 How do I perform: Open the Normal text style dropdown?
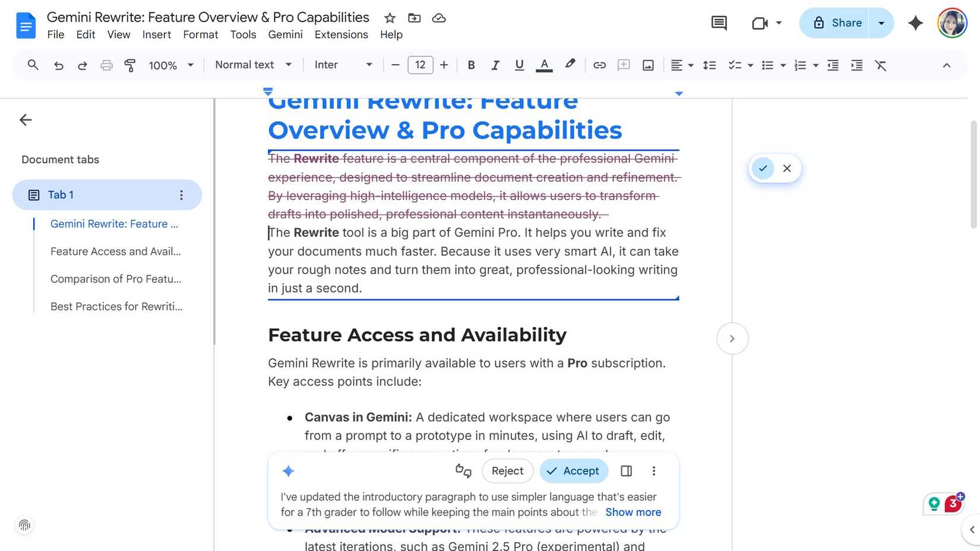[253, 65]
